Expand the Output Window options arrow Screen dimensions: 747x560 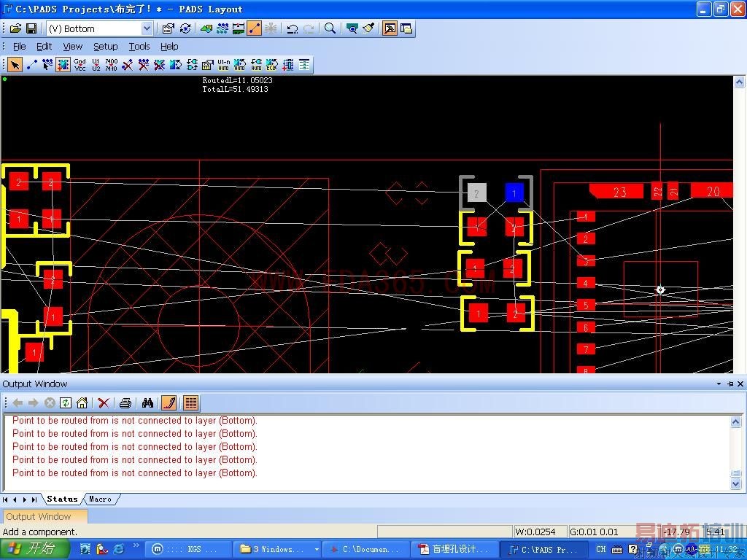(x=719, y=384)
